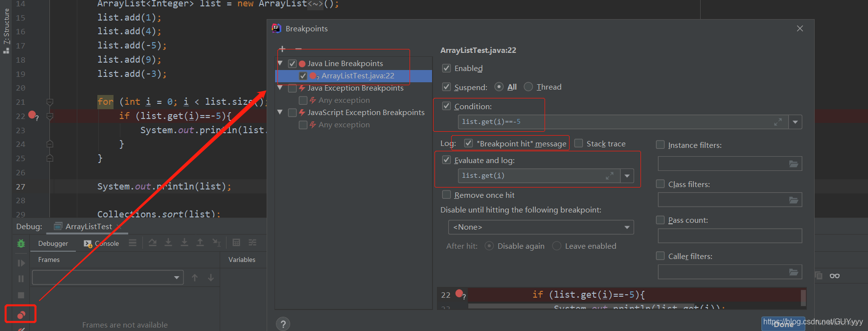Viewport: 868px width, 331px height.
Task: Open Evaluate and log history dropdown
Action: 627,176
